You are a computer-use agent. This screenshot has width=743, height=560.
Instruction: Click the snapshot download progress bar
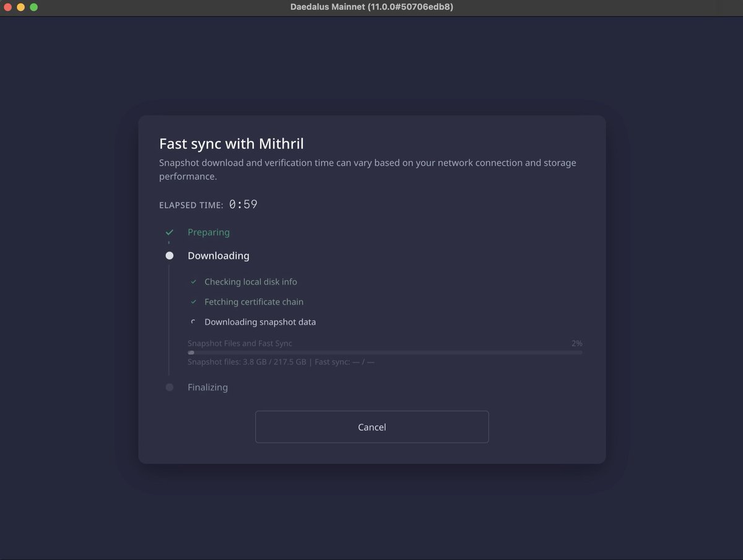point(385,352)
